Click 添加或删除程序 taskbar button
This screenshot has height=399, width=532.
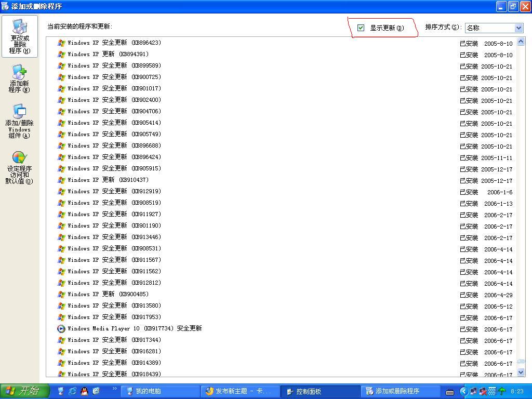tap(401, 391)
